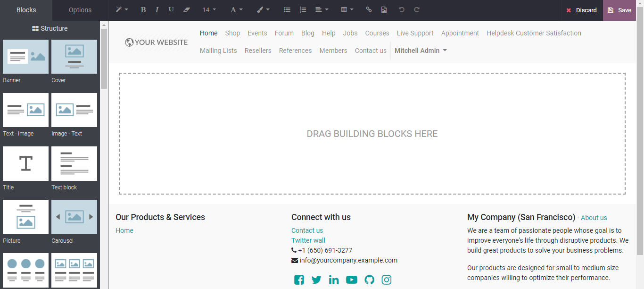Image resolution: width=644 pixels, height=289 pixels.
Task: Open the magic wand style dropdown
Action: tap(122, 10)
